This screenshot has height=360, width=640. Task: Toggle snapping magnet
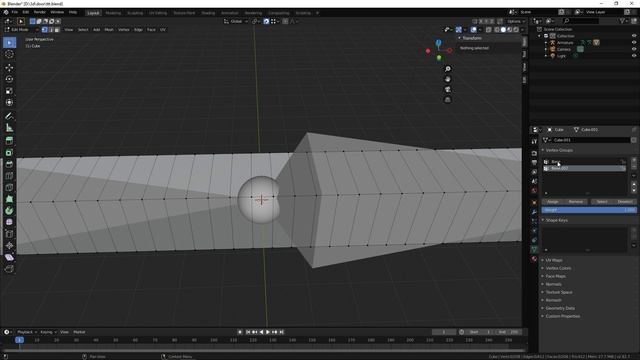(x=266, y=21)
